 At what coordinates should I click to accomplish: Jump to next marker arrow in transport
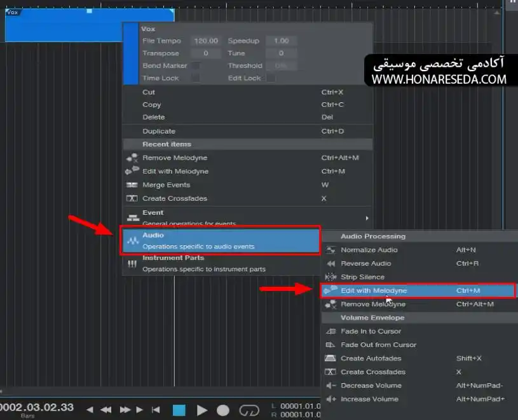pos(139,410)
